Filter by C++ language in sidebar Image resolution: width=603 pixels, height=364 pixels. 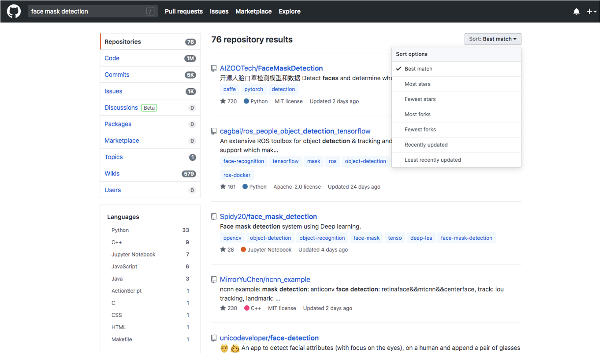point(150,242)
